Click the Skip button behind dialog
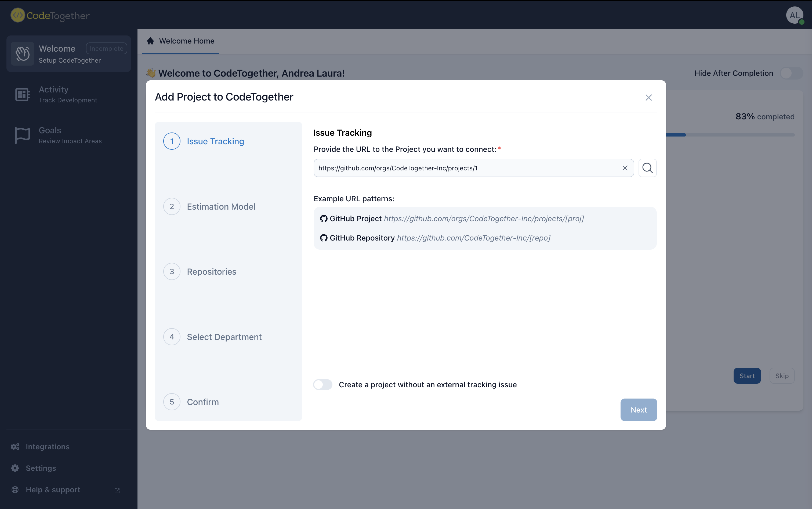Viewport: 812px width, 509px height. pyautogui.click(x=782, y=376)
